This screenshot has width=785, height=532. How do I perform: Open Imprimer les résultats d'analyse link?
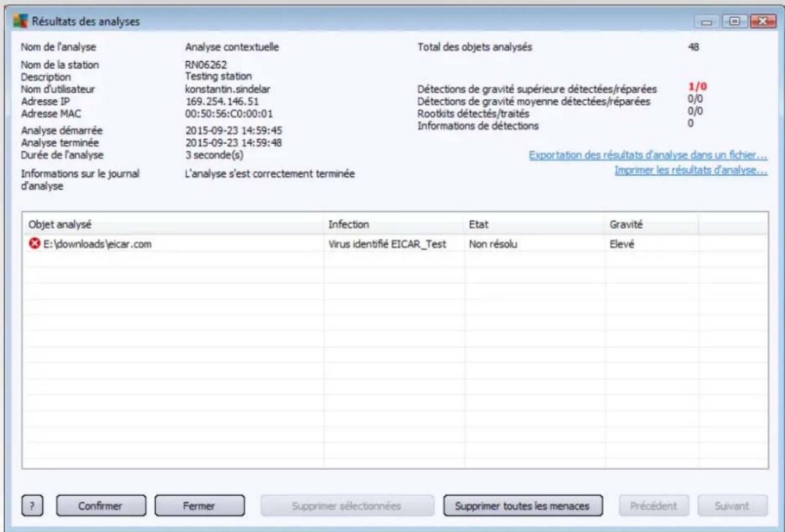click(x=691, y=171)
